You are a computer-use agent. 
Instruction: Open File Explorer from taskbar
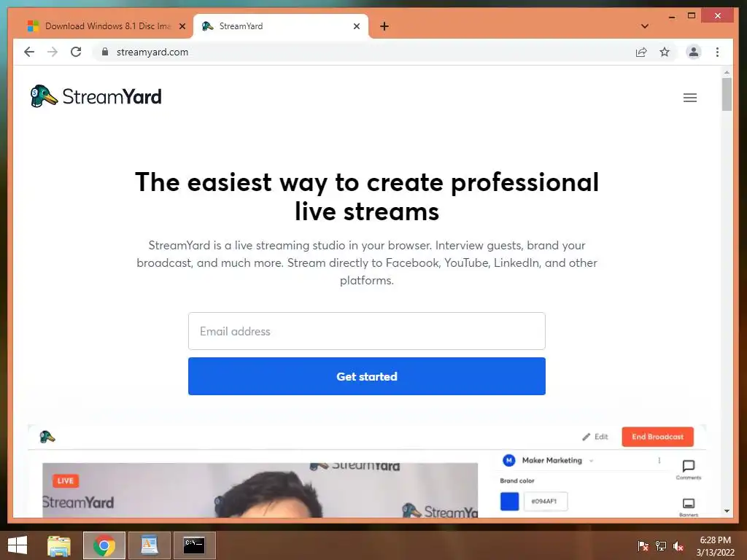59,545
